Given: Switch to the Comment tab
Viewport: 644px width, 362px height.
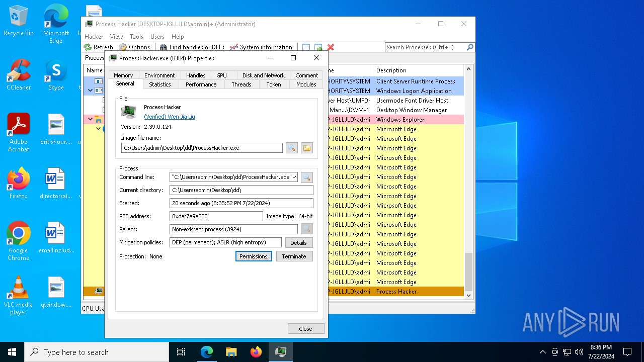Looking at the screenshot, I should pyautogui.click(x=307, y=75).
